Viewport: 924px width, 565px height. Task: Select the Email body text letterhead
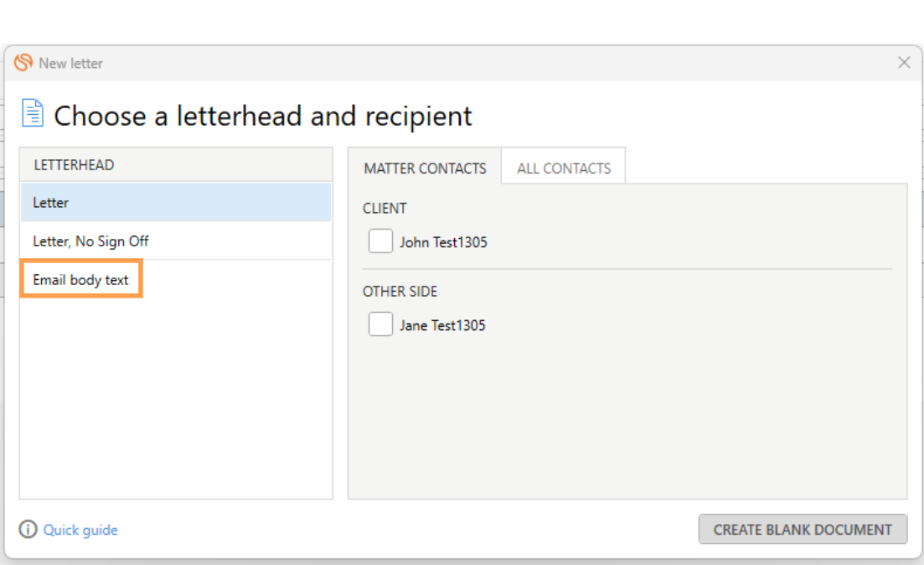[80, 279]
